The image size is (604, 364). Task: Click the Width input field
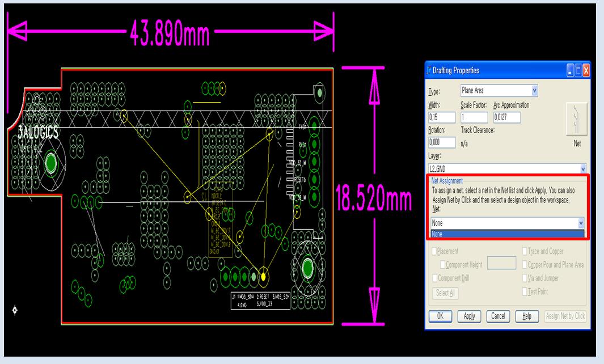tap(442, 117)
